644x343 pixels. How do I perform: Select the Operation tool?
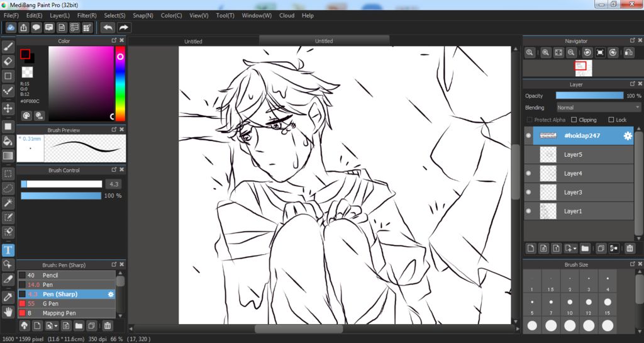(8, 264)
